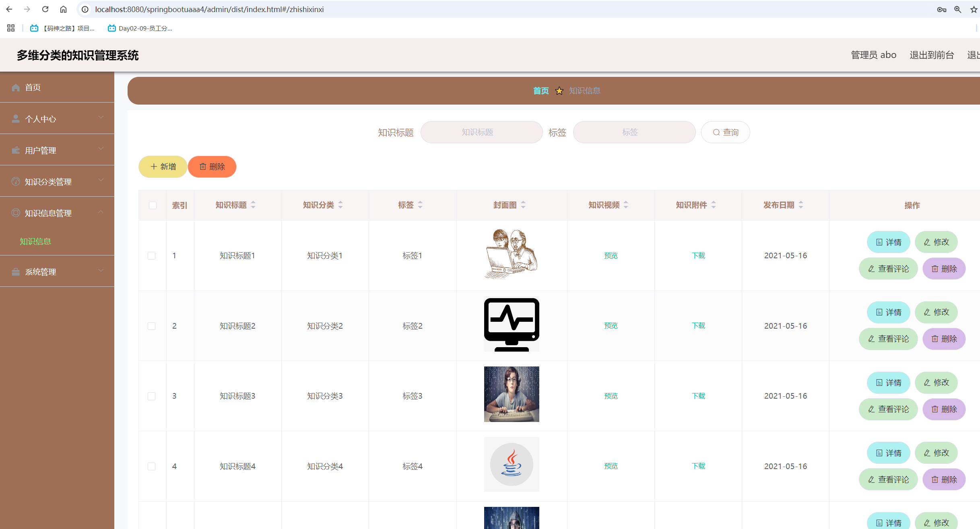
Task: Click the trash icon inside the 删除 button
Action: coord(202,167)
